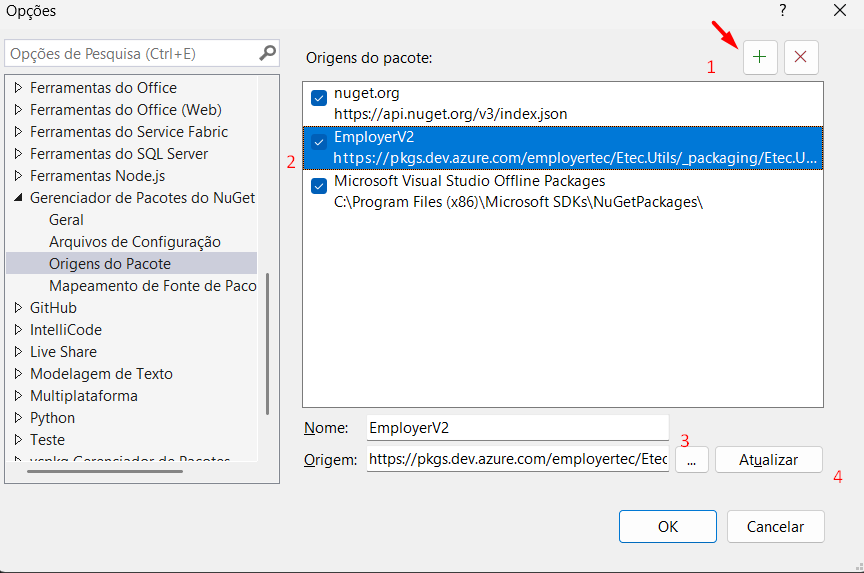Browse for source with ellipsis button
Viewport: 864px width, 573px height.
pyautogui.click(x=692, y=460)
